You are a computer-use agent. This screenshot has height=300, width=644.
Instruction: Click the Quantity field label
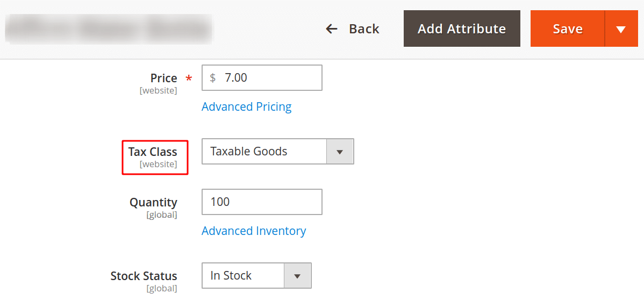point(153,203)
